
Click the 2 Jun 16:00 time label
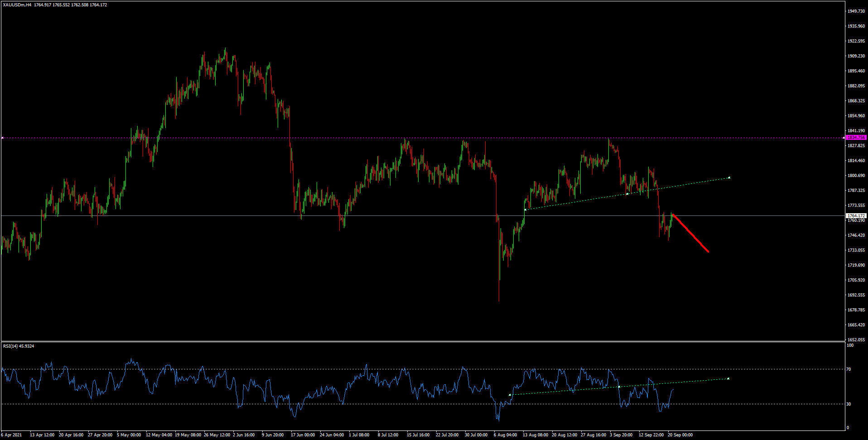pyautogui.click(x=244, y=435)
